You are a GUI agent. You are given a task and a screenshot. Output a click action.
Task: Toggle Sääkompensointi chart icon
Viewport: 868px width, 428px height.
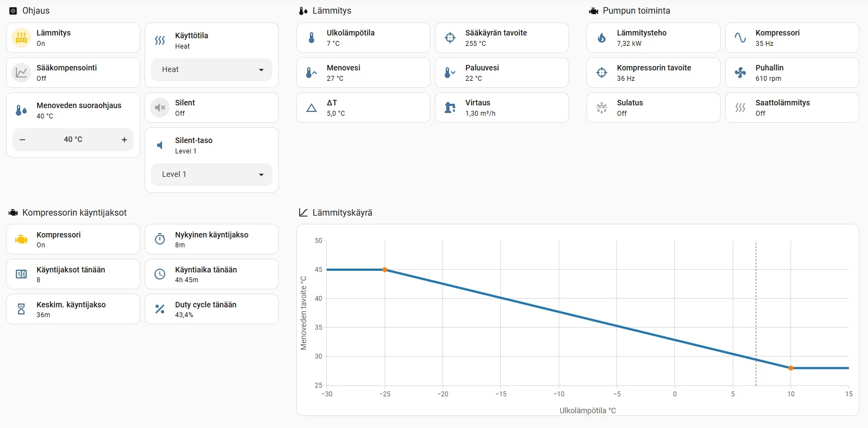pyautogui.click(x=21, y=73)
